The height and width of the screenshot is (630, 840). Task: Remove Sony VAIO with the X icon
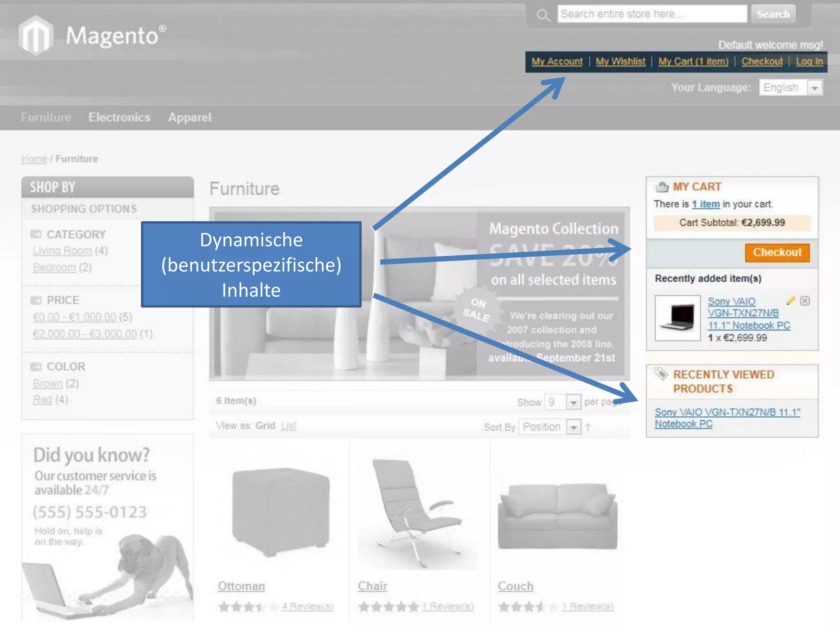click(805, 301)
